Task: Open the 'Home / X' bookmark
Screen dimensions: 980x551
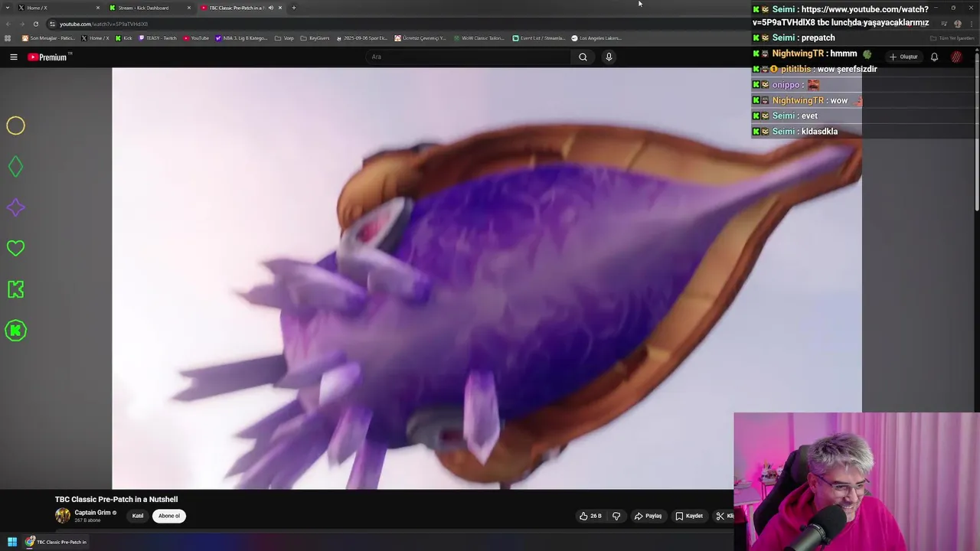Action: coord(96,38)
